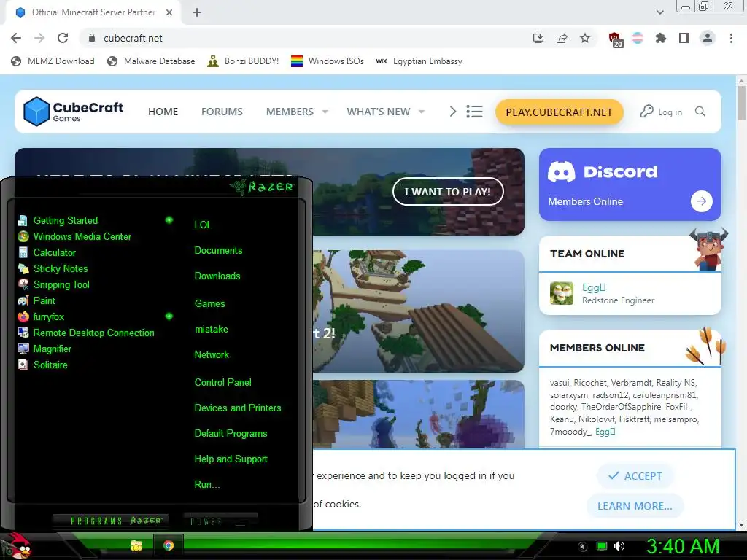Click the site search magnifier icon

700,112
